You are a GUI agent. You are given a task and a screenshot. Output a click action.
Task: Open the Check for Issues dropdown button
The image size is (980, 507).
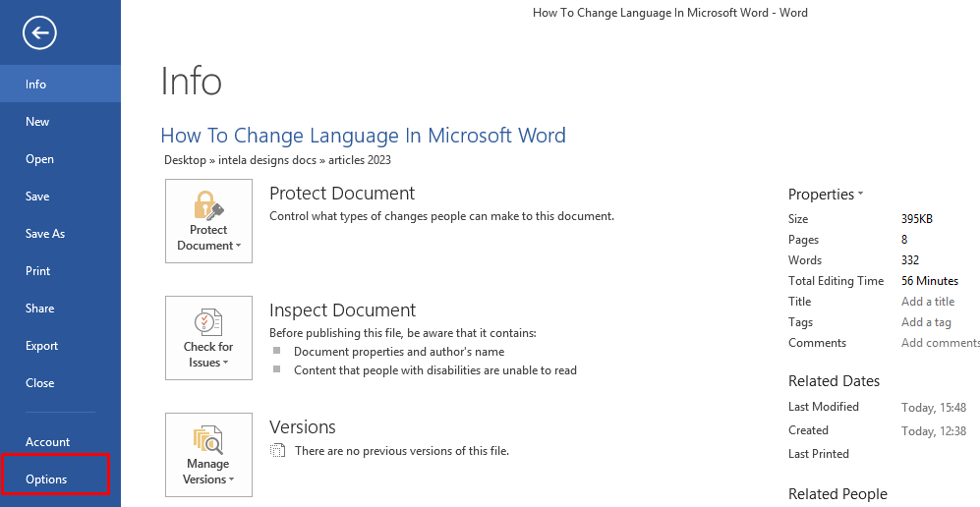click(x=208, y=338)
